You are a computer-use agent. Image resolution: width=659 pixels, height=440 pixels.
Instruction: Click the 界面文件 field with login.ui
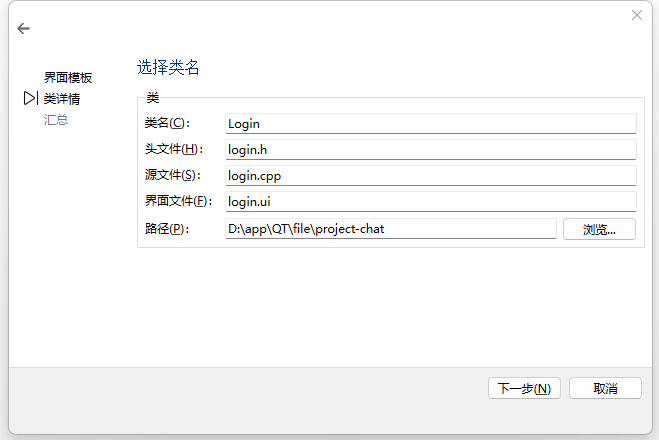point(430,202)
